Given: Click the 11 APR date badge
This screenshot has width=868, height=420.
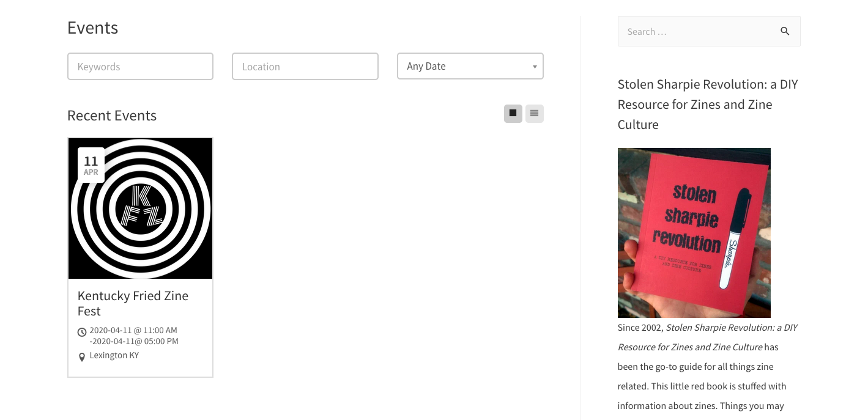Looking at the screenshot, I should (x=91, y=165).
